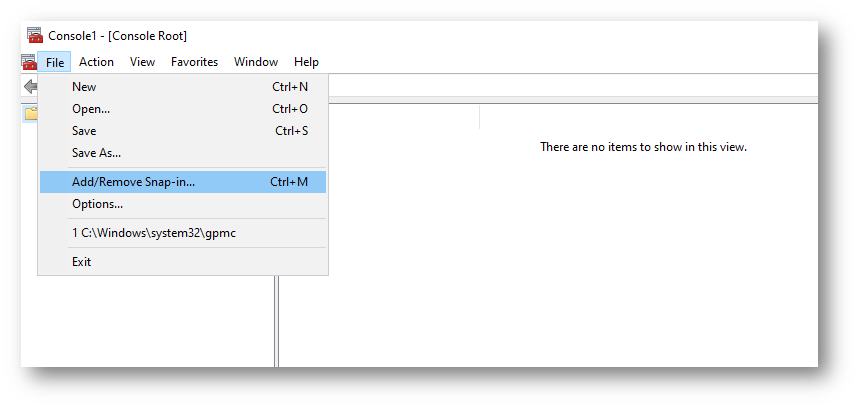
Task: Click the Back arrow toolbar icon
Action: [x=31, y=87]
